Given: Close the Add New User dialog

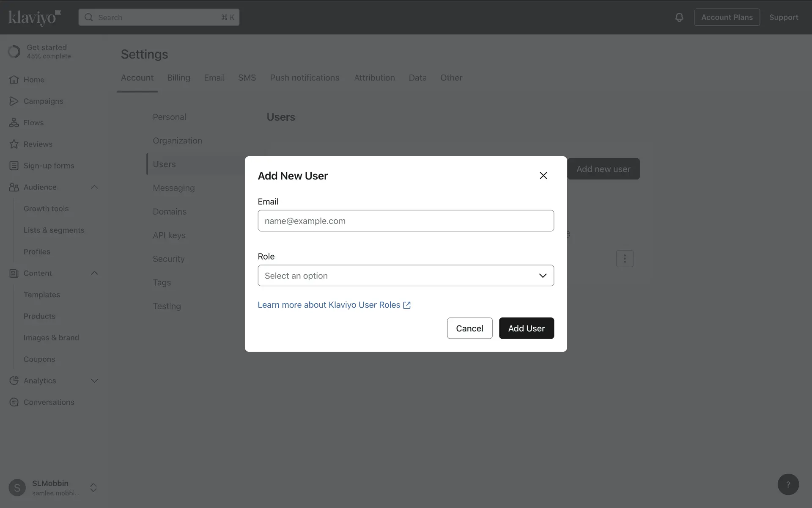Looking at the screenshot, I should pos(543,176).
